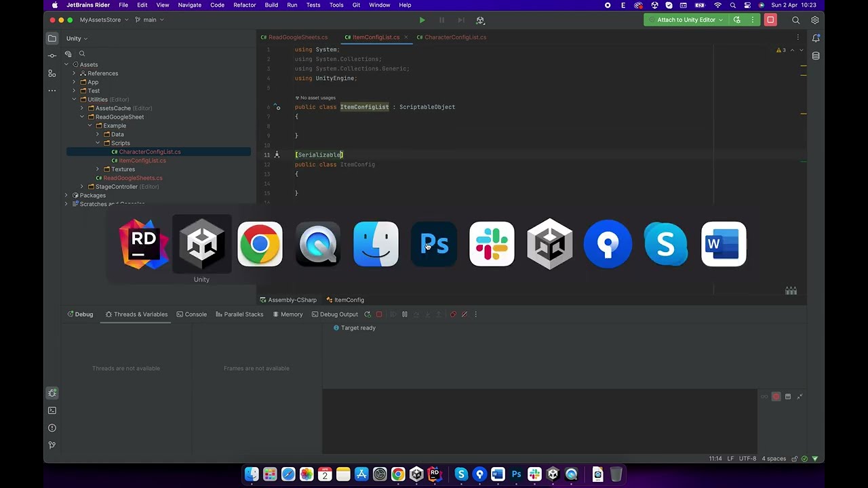The height and width of the screenshot is (488, 868).
Task: Open the Debug Output tab
Action: (x=334, y=314)
